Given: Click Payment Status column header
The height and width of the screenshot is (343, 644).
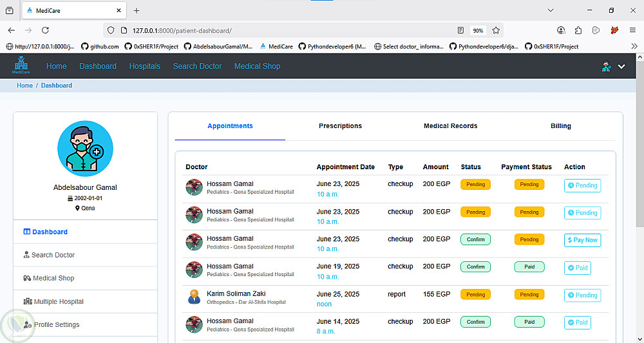Looking at the screenshot, I should pyautogui.click(x=526, y=167).
